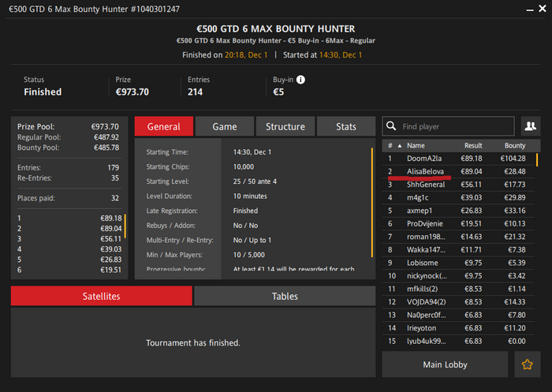This screenshot has width=552, height=392.
Task: Sort player list by Bounty column
Action: pyautogui.click(x=515, y=145)
